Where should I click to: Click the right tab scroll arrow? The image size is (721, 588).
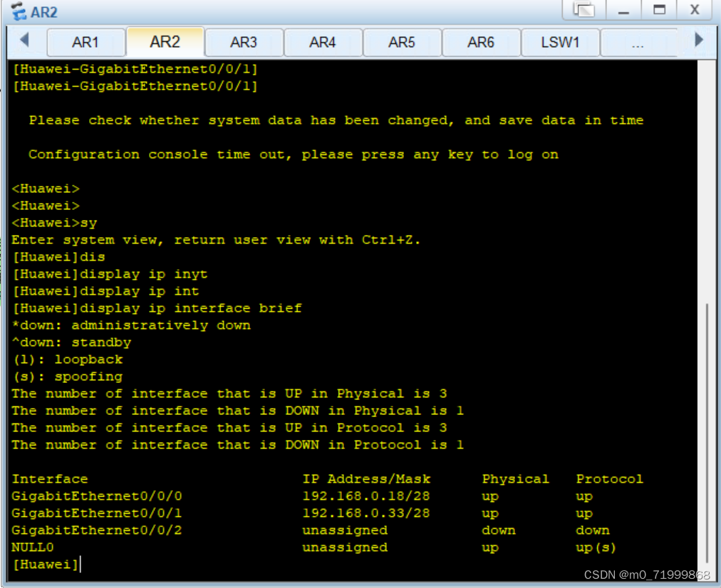point(699,40)
